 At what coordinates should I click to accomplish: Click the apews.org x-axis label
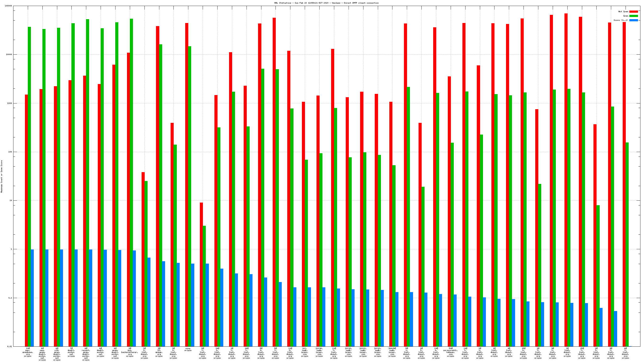[159, 352]
